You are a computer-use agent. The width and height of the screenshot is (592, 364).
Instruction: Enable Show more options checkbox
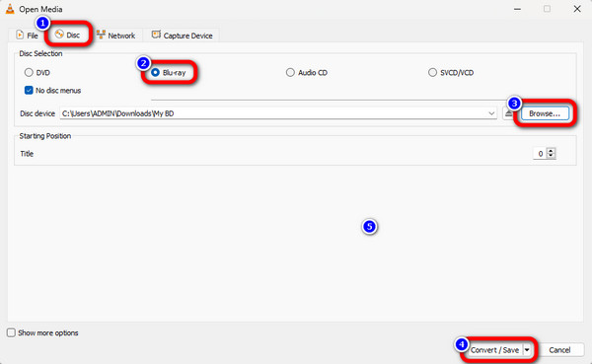[11, 332]
